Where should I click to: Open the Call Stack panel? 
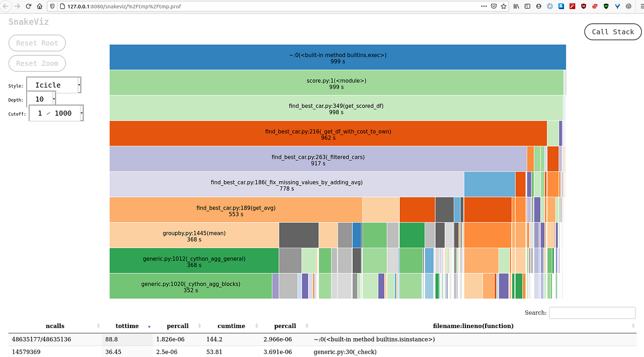point(612,32)
